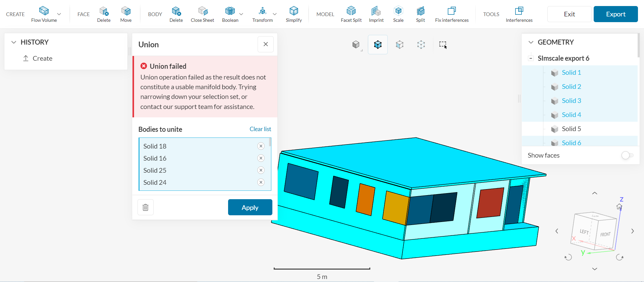Viewport: 644px width, 282px height.
Task: Open the Boolean tool
Action: click(x=230, y=14)
